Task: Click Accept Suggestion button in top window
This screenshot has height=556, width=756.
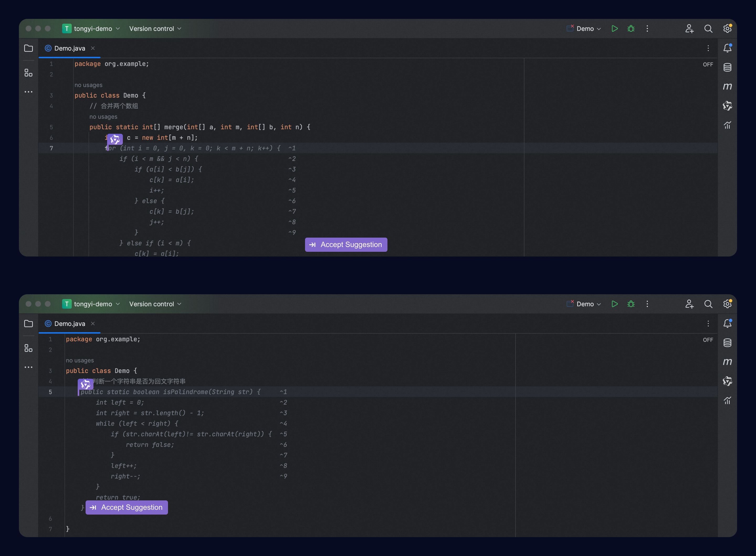Action: [x=346, y=245]
